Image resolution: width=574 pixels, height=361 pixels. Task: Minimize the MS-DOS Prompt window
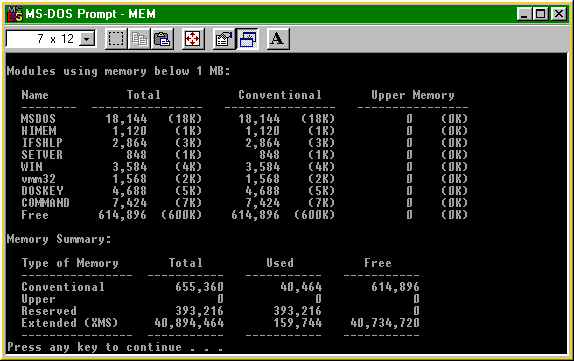pyautogui.click(x=524, y=14)
